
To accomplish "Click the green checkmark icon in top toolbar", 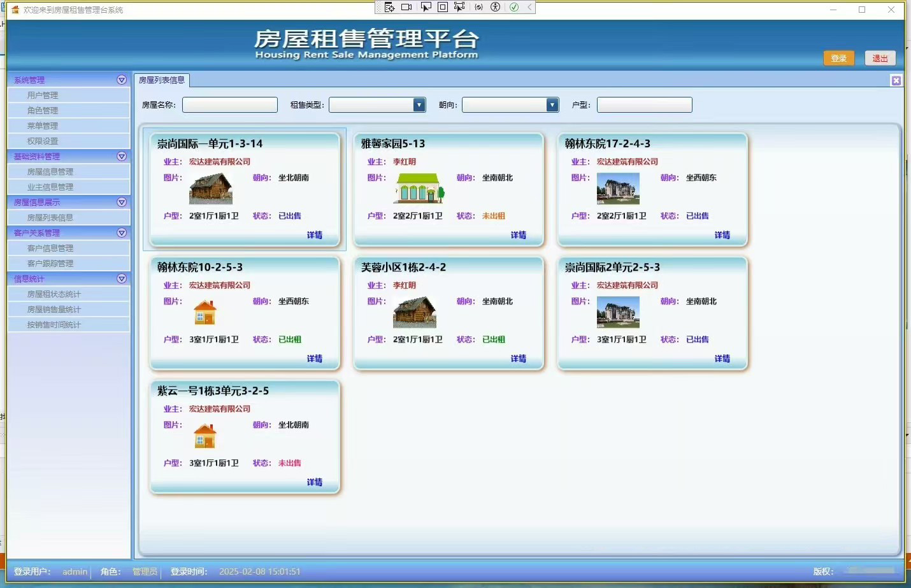I will pyautogui.click(x=514, y=7).
